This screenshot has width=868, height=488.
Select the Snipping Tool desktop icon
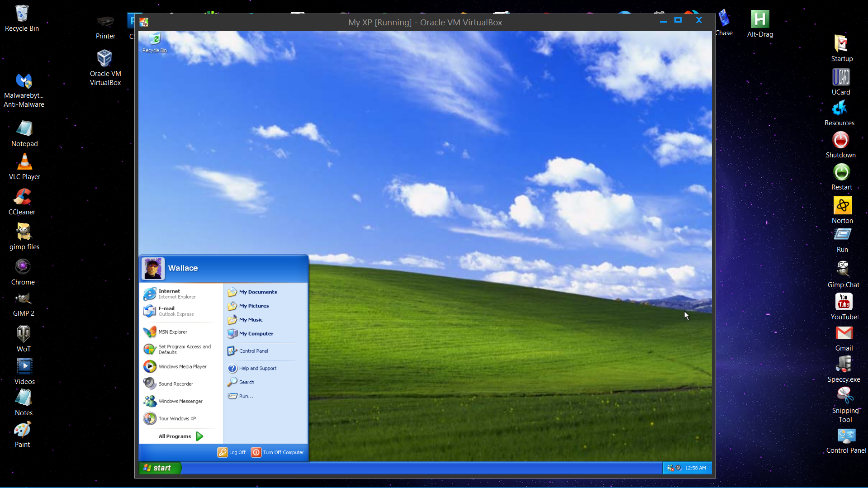pyautogui.click(x=845, y=405)
